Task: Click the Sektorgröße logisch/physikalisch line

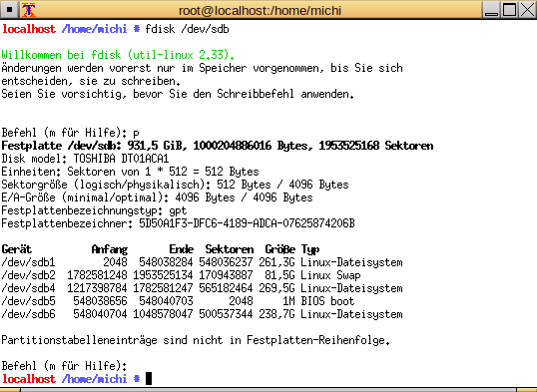Action: [175, 185]
